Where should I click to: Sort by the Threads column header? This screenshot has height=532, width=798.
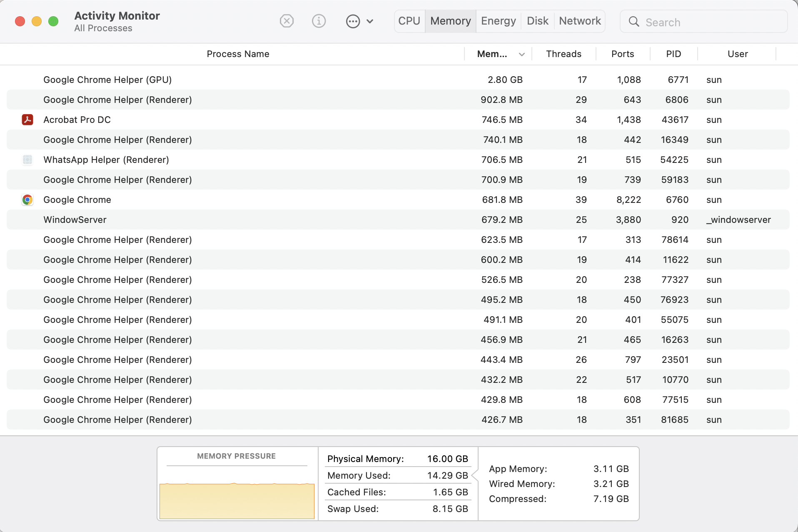[564, 54]
